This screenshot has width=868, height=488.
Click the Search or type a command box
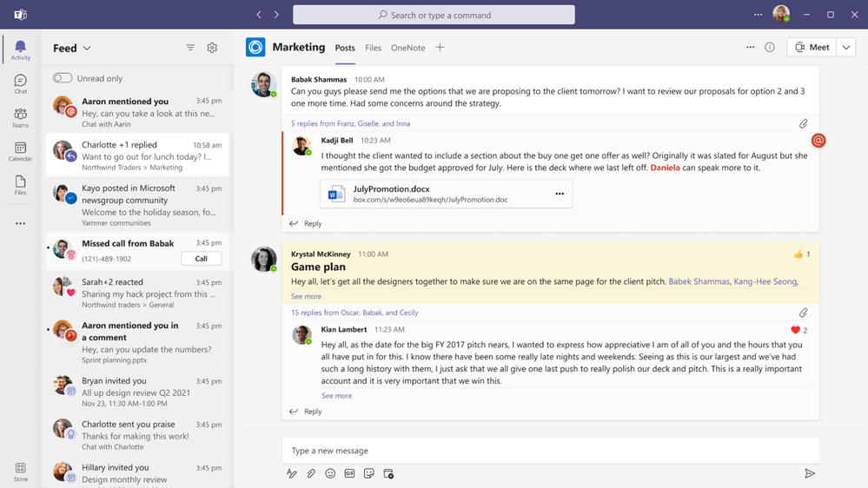click(434, 15)
